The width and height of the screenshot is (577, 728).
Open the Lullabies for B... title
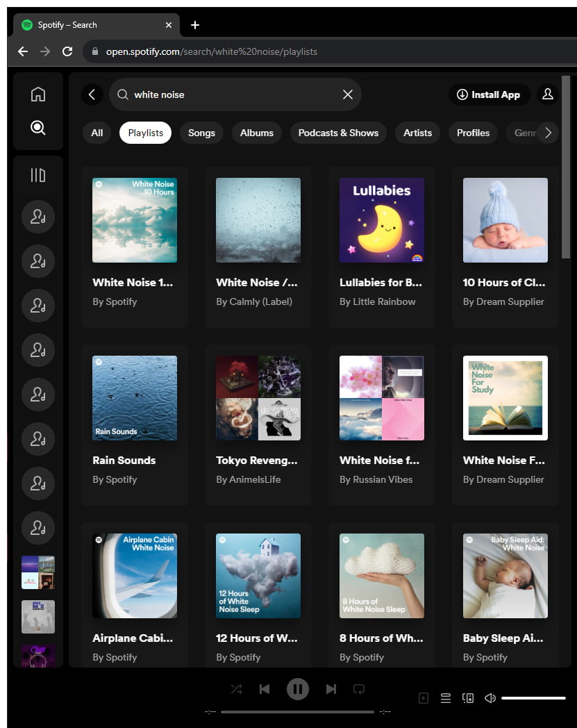(x=381, y=282)
